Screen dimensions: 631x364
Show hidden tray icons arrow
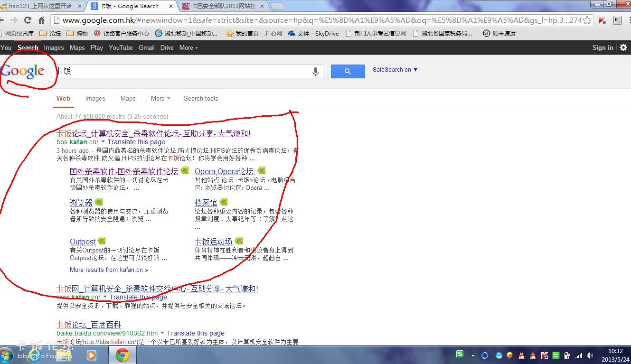tap(473, 355)
